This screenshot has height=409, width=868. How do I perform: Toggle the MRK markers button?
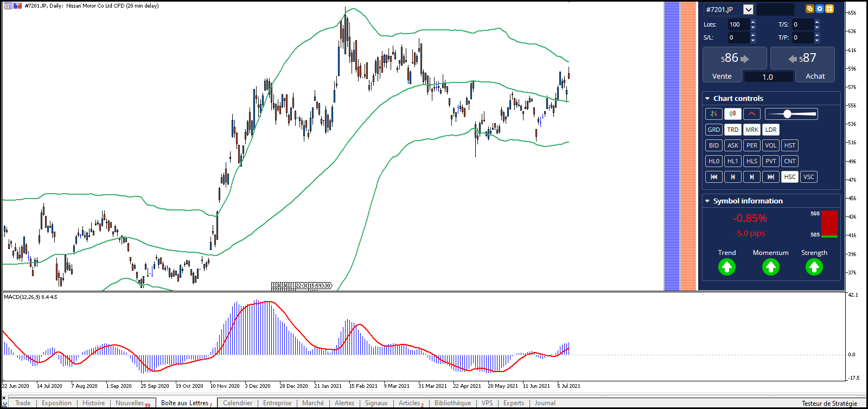click(752, 130)
